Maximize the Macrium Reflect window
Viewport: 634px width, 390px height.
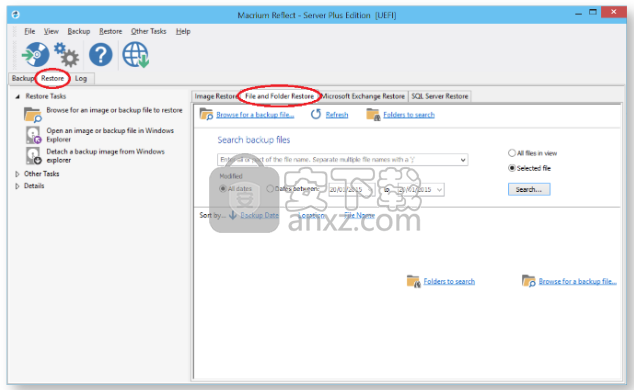[x=593, y=13]
